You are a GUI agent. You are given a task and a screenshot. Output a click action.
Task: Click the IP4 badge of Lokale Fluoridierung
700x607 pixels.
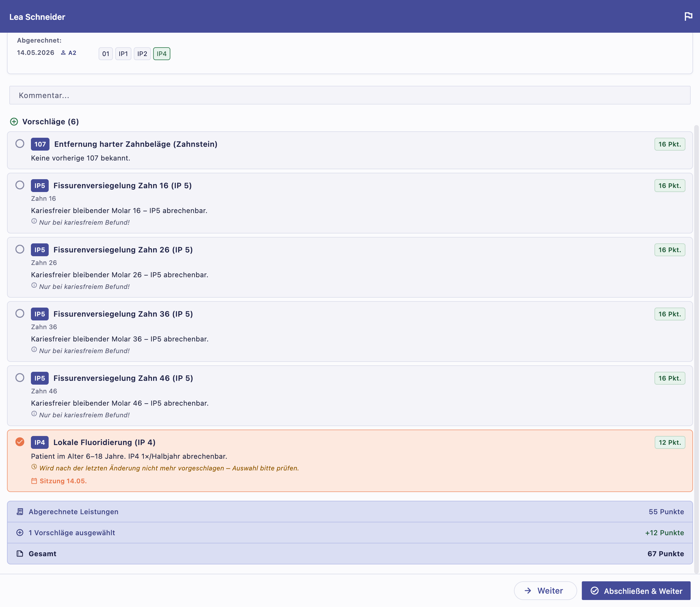coord(40,442)
